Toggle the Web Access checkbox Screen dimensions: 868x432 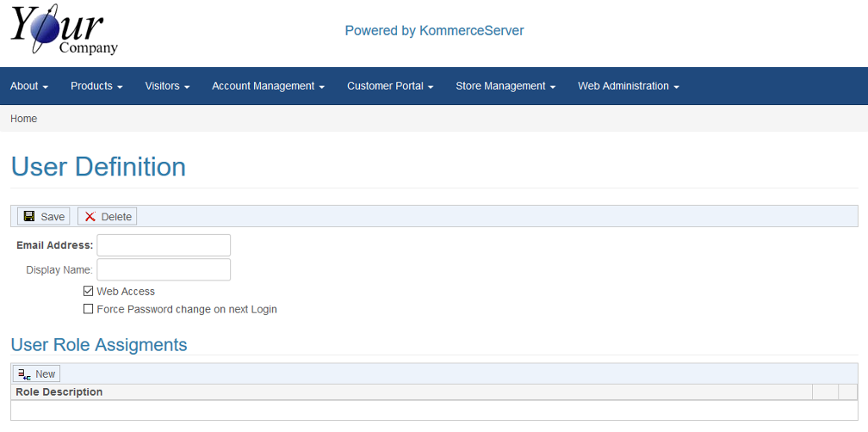(x=88, y=291)
